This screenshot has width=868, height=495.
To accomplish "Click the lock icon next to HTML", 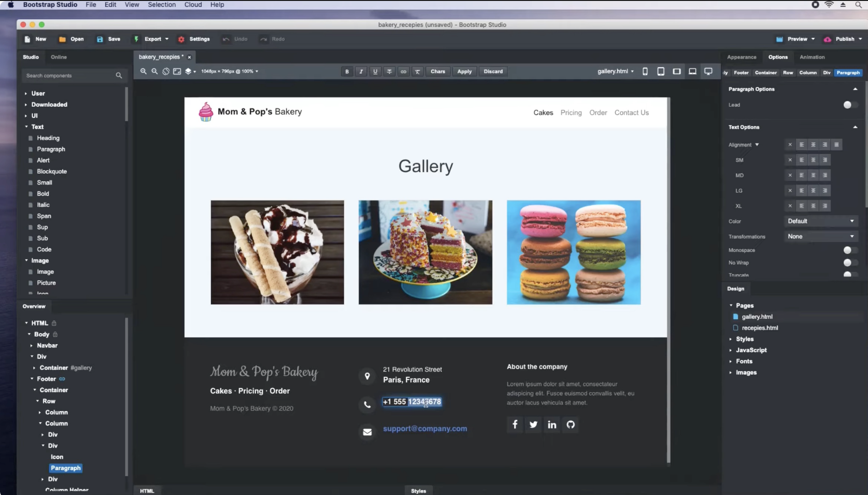I will (54, 323).
